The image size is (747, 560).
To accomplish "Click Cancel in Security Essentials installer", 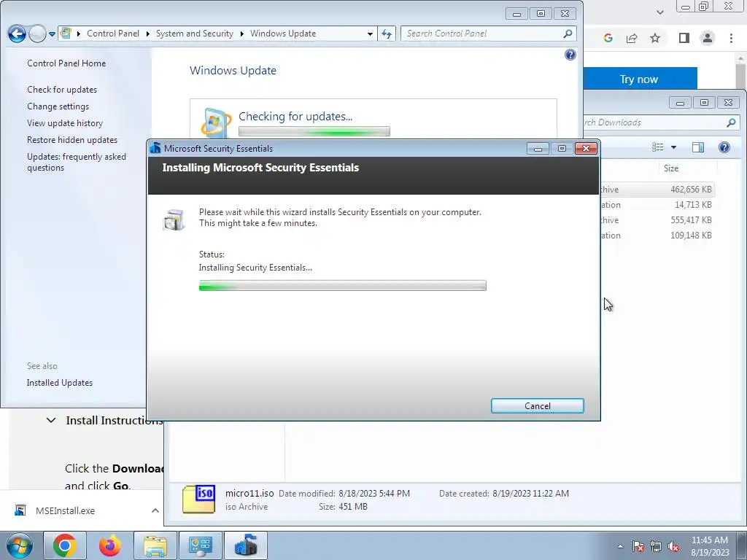I will (538, 405).
